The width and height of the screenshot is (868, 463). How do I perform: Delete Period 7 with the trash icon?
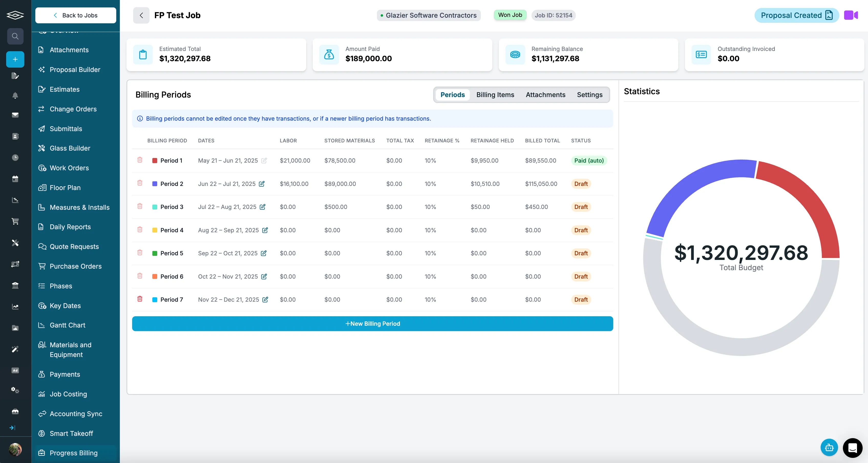tap(140, 299)
